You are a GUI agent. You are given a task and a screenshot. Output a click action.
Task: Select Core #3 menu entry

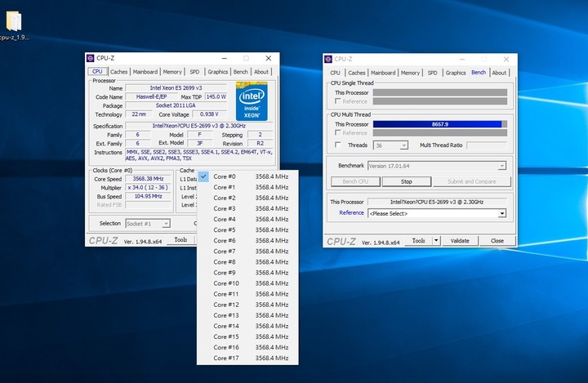pyautogui.click(x=247, y=208)
